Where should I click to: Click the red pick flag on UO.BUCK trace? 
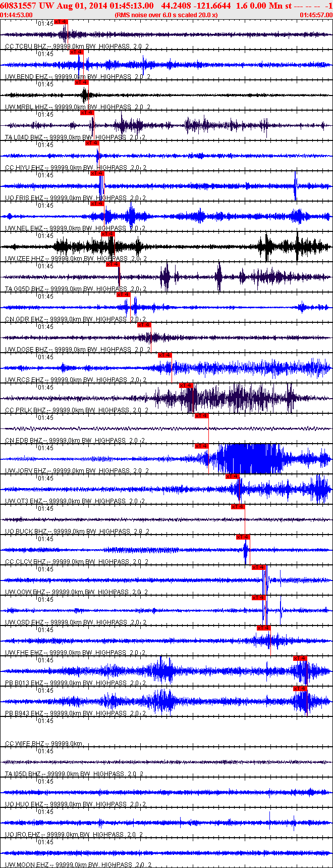(238, 507)
